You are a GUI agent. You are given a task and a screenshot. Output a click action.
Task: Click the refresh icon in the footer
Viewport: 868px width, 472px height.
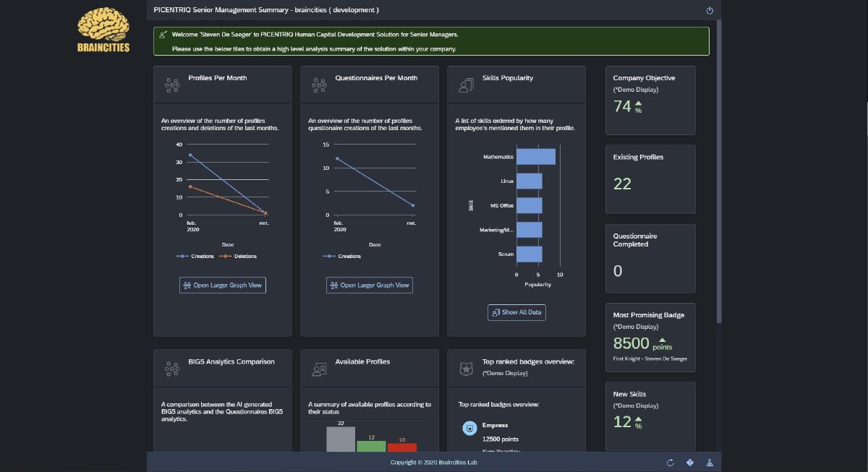(670, 463)
